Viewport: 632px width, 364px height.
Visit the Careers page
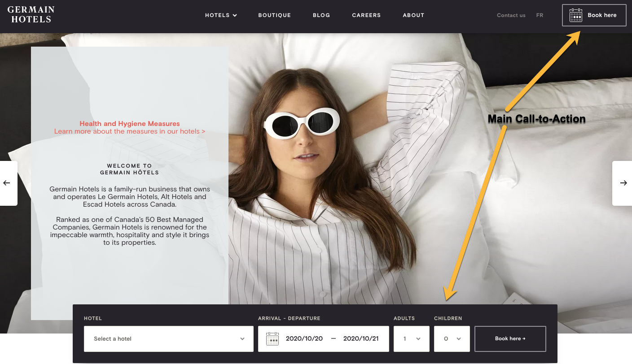tap(366, 15)
